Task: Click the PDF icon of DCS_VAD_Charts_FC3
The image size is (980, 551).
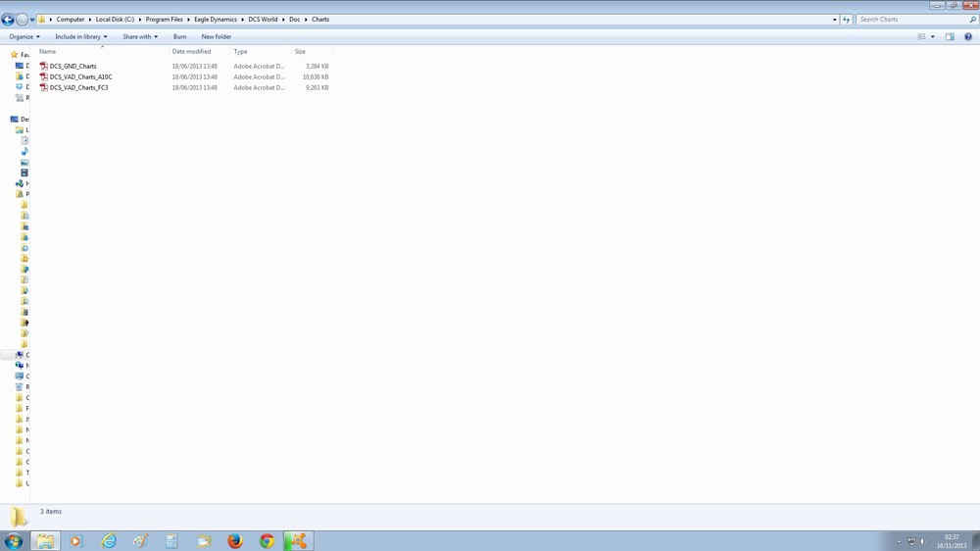Action: (44, 87)
